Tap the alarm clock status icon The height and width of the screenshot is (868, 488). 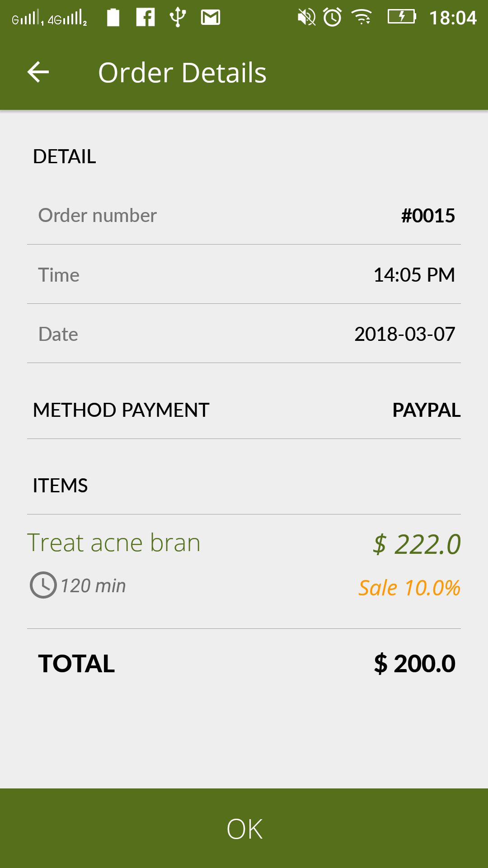333,18
